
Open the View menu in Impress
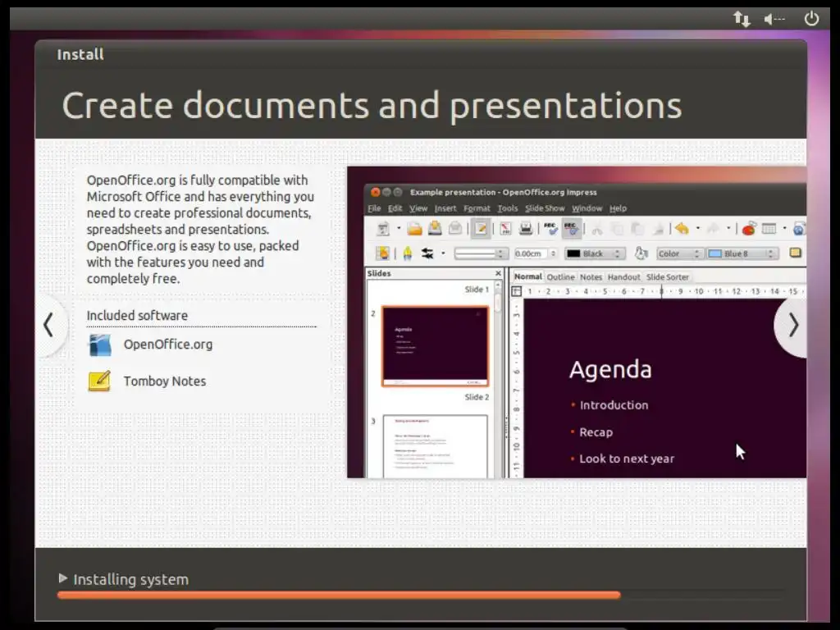(418, 208)
